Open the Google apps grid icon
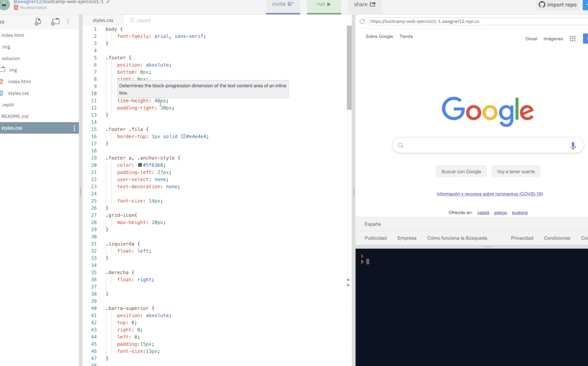The image size is (588, 366). tap(573, 39)
